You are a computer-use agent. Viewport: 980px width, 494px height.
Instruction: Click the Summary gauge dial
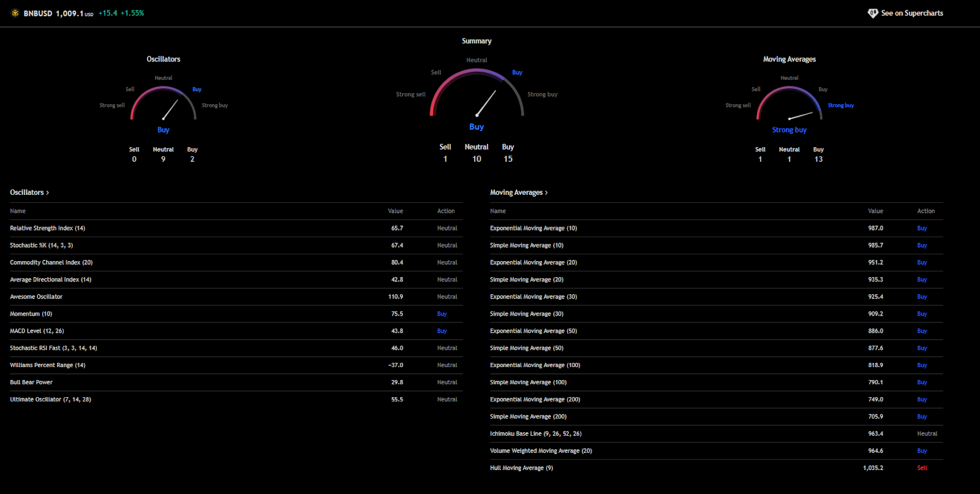coord(477,93)
